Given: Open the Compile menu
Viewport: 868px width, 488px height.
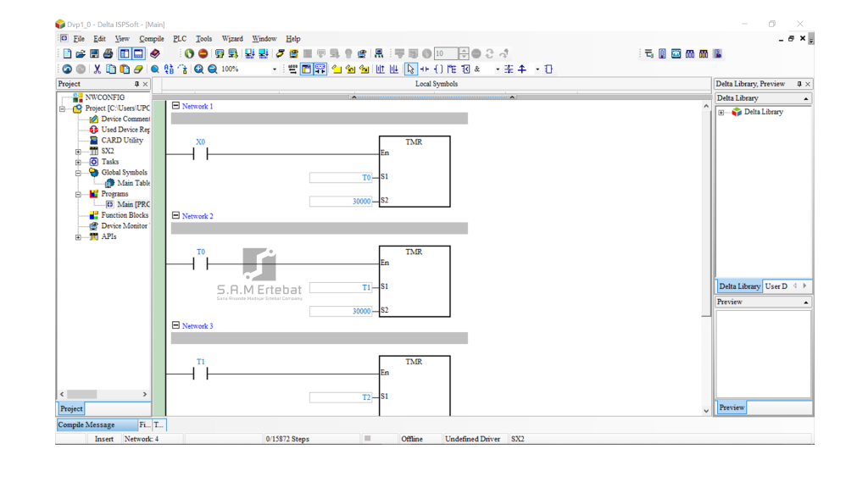Looking at the screenshot, I should (x=152, y=39).
